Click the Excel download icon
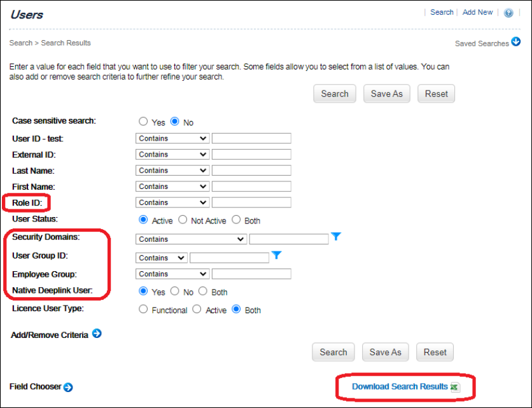Viewport: 532px width, 408px height. point(456,387)
